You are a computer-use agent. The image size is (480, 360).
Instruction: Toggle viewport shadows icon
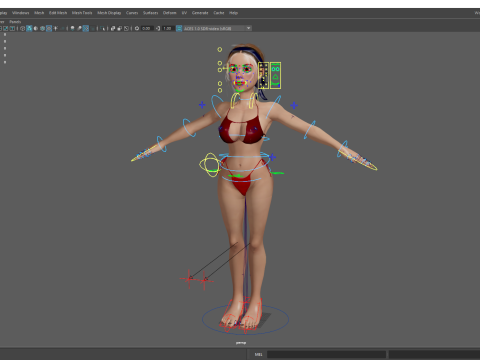pyautogui.click(x=62, y=29)
